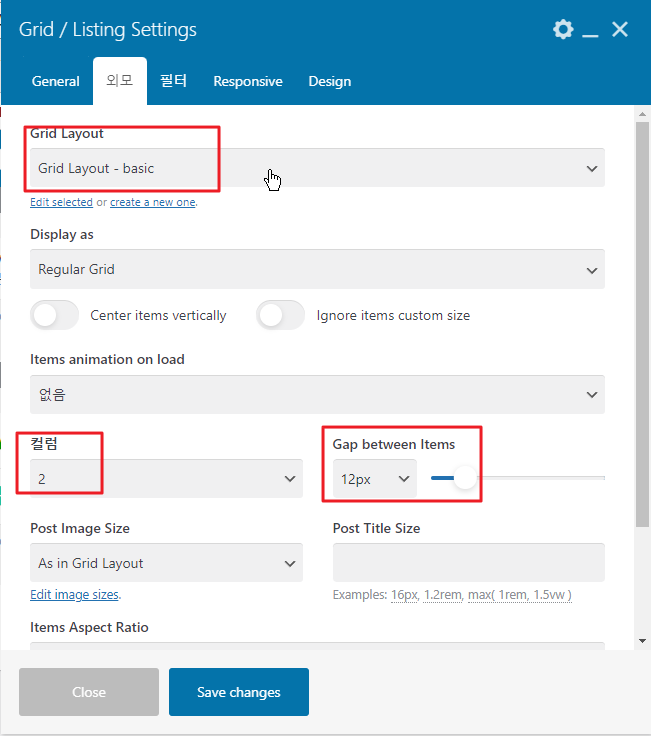Switch to the Responsive tab

(x=248, y=81)
